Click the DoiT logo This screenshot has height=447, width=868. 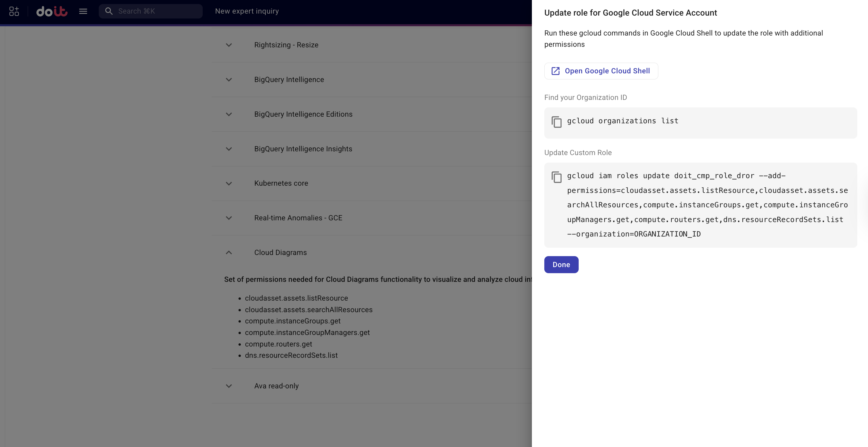click(x=52, y=12)
